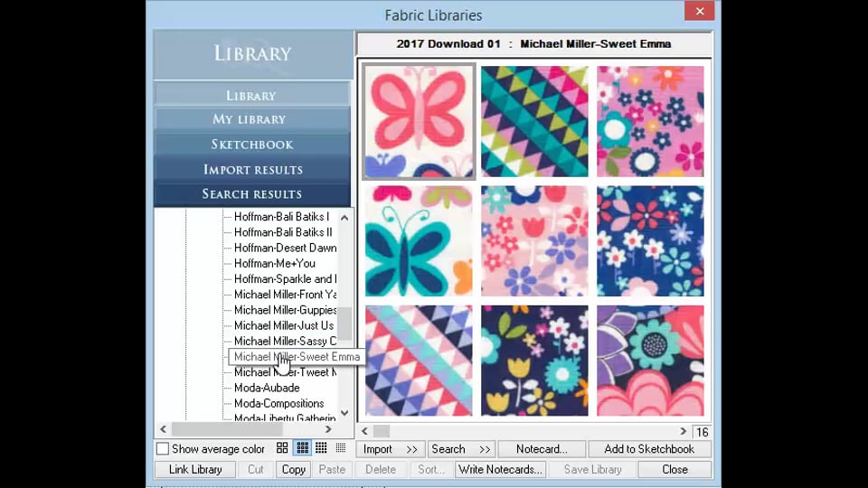Click the Copy button
Viewport: 868px width, 488px height.
(293, 469)
